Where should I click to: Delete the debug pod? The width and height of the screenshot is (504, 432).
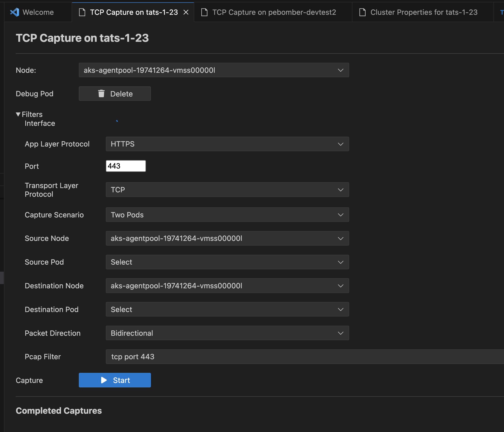click(115, 94)
